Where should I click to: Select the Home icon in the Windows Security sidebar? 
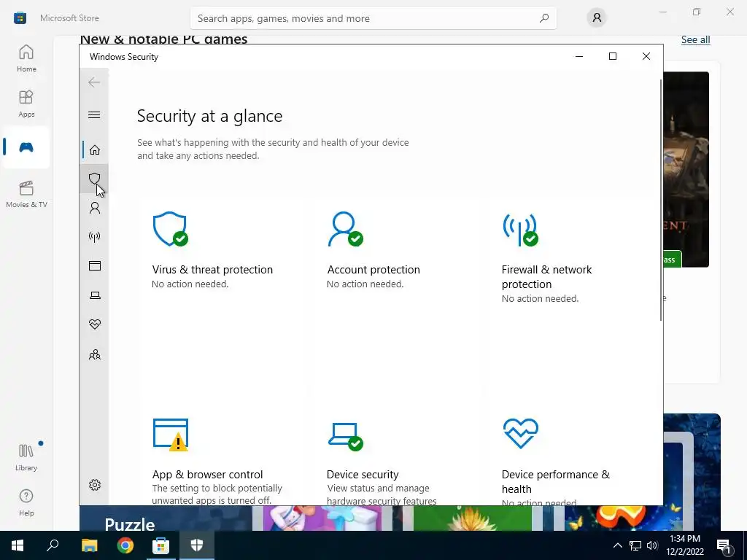tap(95, 150)
